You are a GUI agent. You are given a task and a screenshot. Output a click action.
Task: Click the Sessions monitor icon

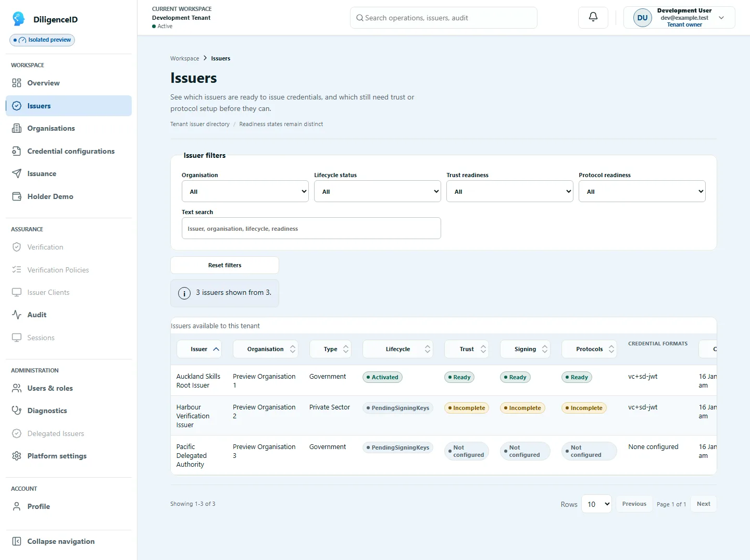point(17,338)
